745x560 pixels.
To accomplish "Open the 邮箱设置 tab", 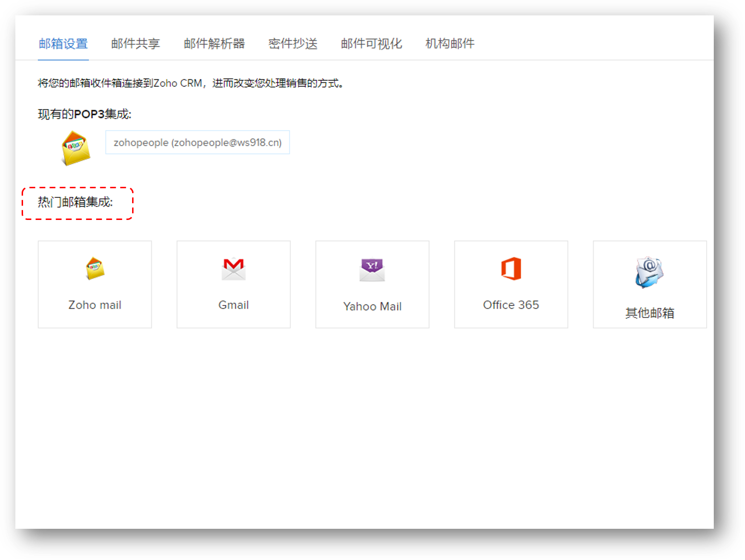I will [x=63, y=44].
